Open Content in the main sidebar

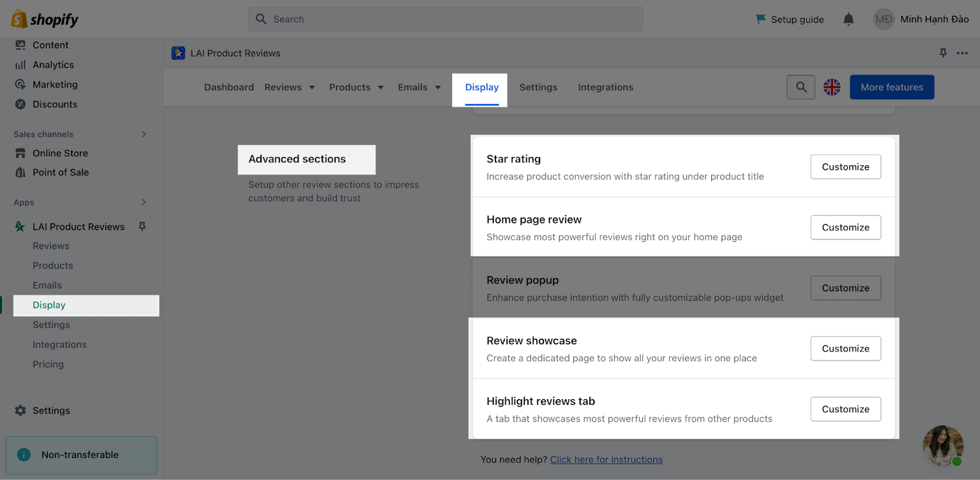pos(50,45)
